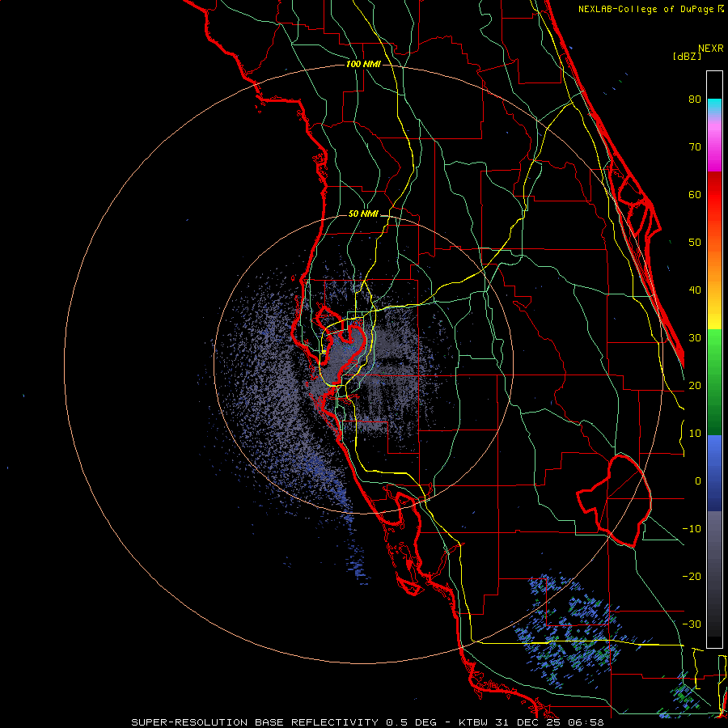Click the [dBZ] unit label
This screenshot has height=728, width=728.
tap(687, 57)
